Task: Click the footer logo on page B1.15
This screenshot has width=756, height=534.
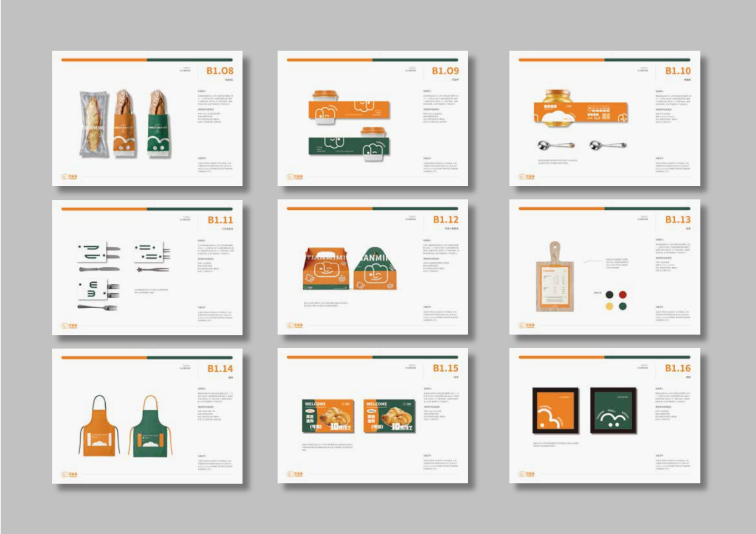Action: point(295,474)
